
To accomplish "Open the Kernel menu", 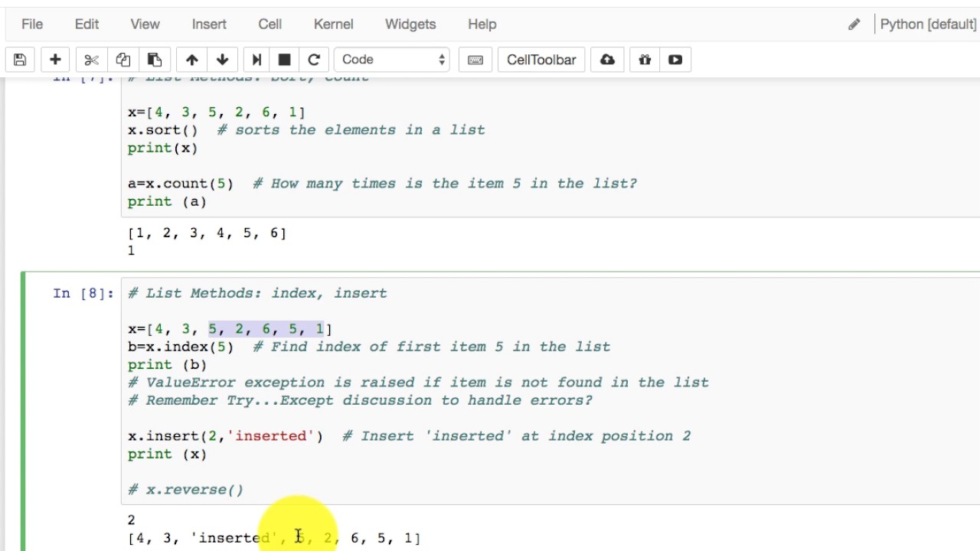I will [x=334, y=24].
